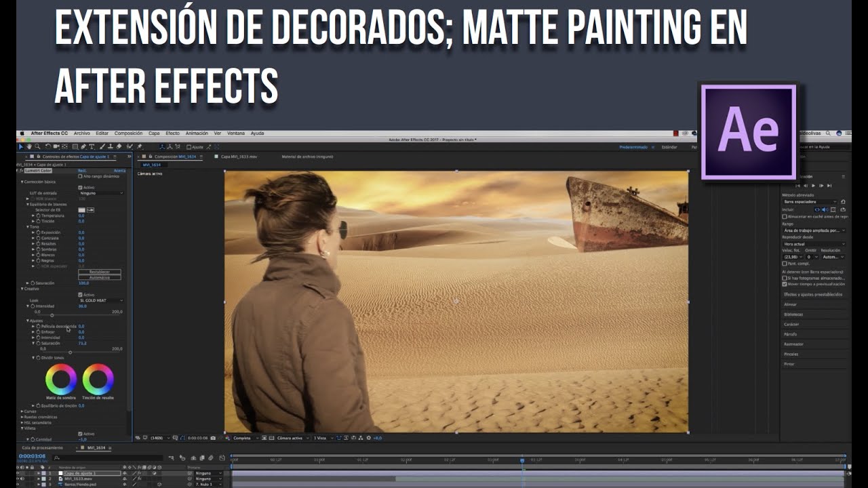The image size is (868, 488).
Task: Open the Efecto menu
Action: tap(173, 133)
